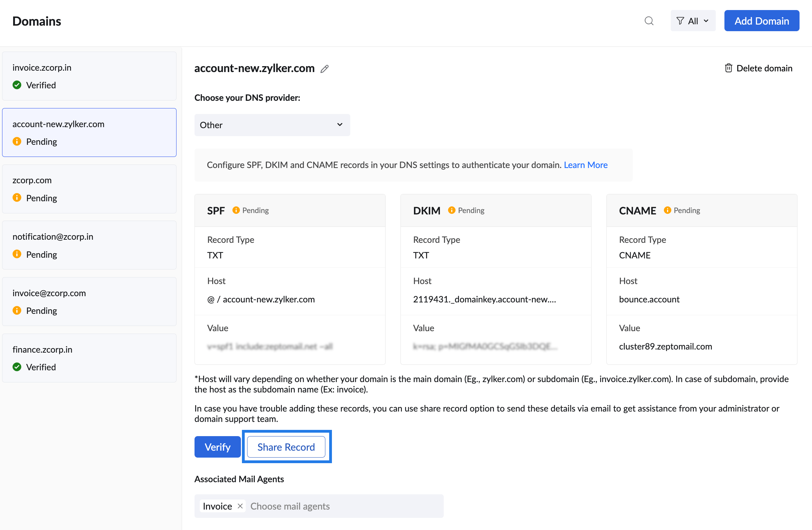Click the search magnifier icon

click(649, 21)
